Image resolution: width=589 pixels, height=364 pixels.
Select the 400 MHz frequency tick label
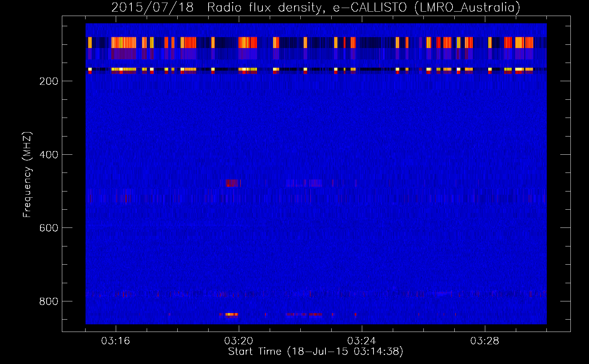click(x=48, y=154)
